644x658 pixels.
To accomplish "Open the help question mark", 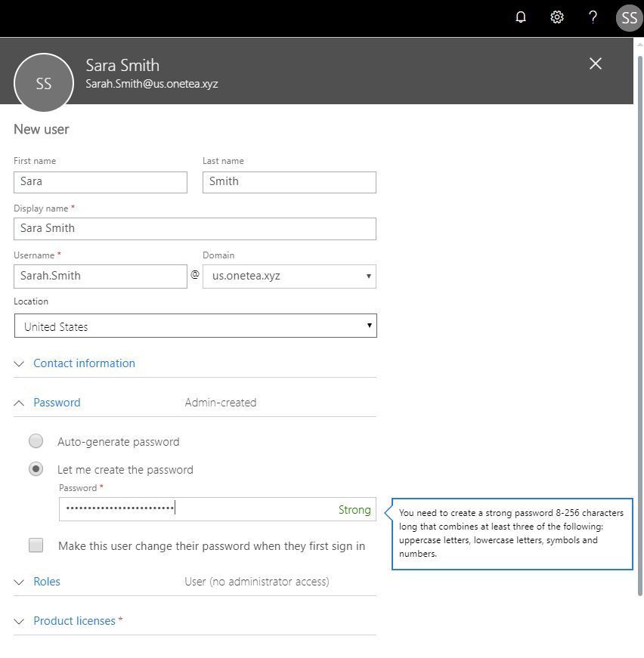I will click(x=593, y=17).
